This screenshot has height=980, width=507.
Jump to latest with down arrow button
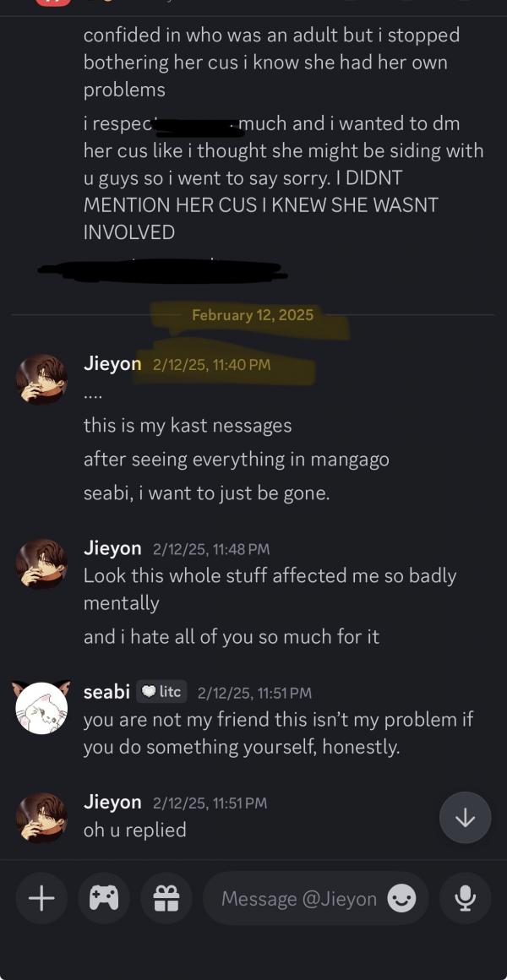pos(465,818)
